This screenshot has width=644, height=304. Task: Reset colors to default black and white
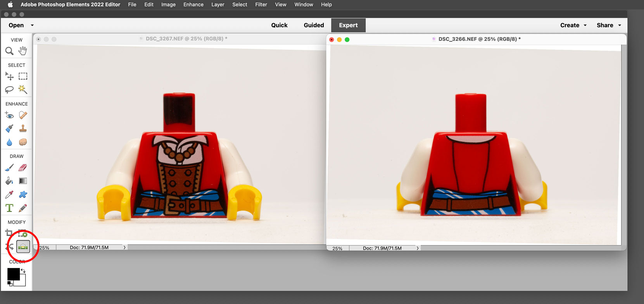coord(10,284)
